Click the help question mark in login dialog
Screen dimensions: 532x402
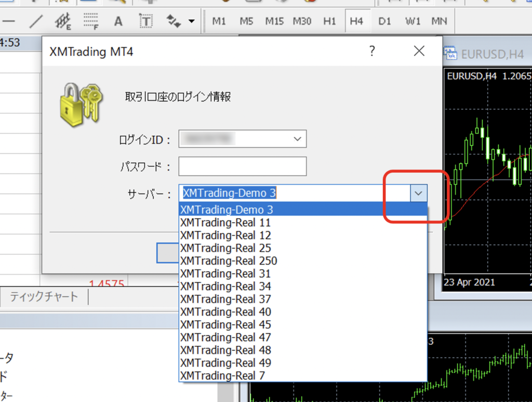(372, 51)
